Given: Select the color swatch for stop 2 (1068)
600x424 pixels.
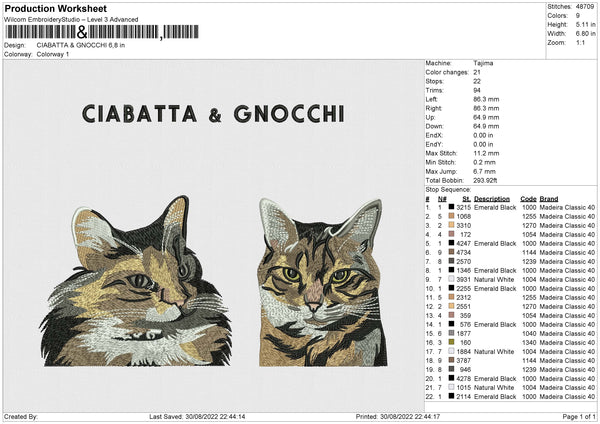Looking at the screenshot, I should click(x=452, y=216).
